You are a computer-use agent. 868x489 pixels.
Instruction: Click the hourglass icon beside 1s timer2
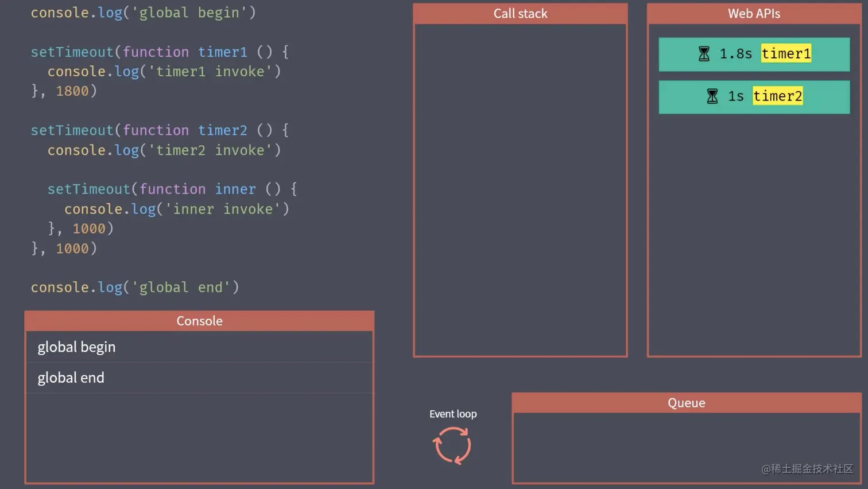712,96
